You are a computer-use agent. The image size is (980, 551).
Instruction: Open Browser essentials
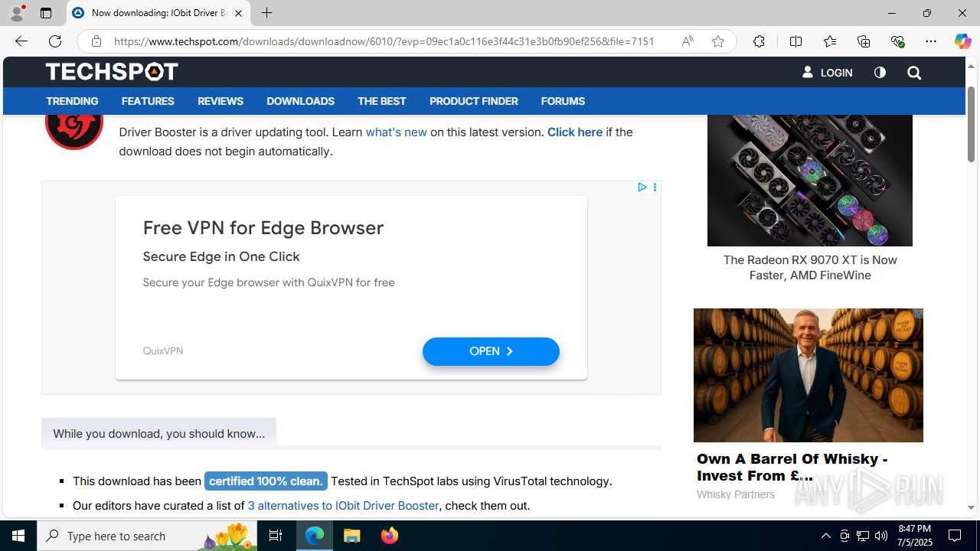pyautogui.click(x=897, y=41)
